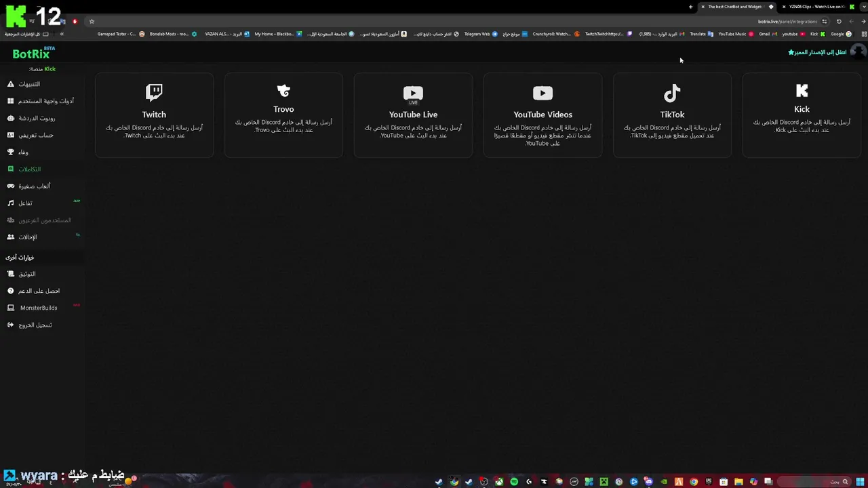Select the YouTube Live integration icon
Viewport: 868px width, 488px height.
click(413, 94)
